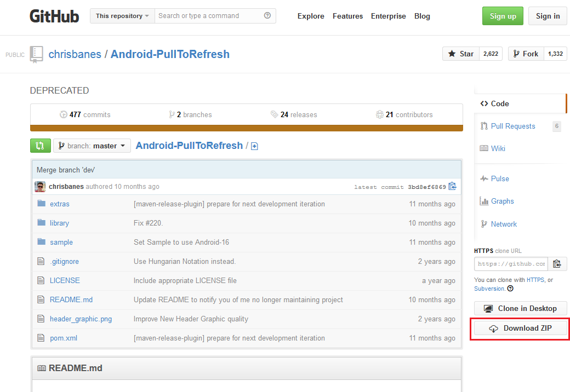
Task: Fork the repository
Action: (x=526, y=54)
